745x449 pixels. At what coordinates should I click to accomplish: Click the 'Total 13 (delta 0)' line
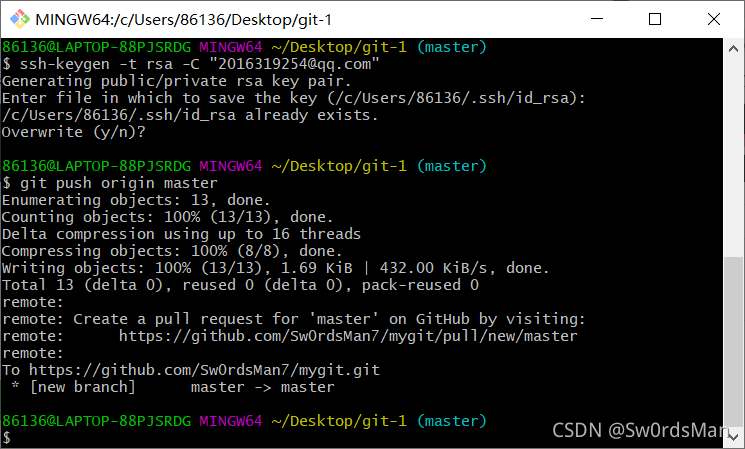point(240,285)
